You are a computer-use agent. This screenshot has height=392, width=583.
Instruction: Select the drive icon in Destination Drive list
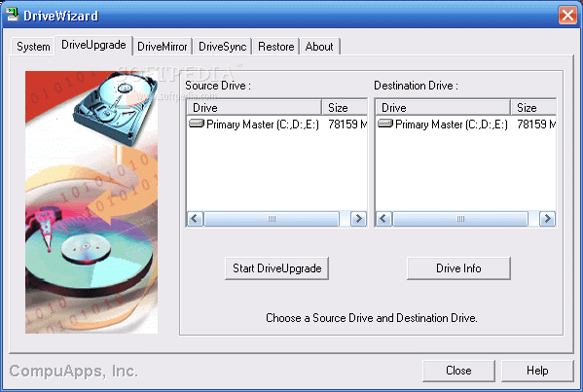click(385, 124)
